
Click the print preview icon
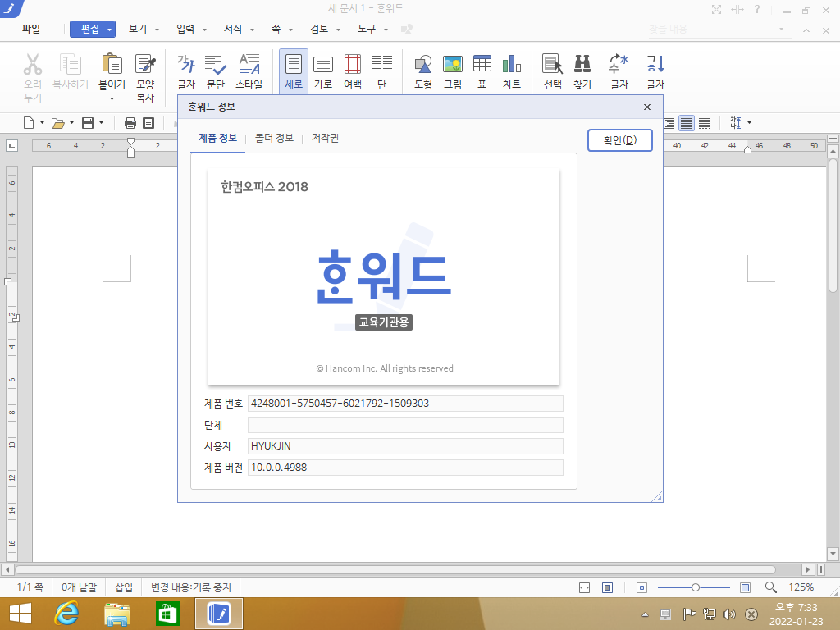tap(148, 123)
